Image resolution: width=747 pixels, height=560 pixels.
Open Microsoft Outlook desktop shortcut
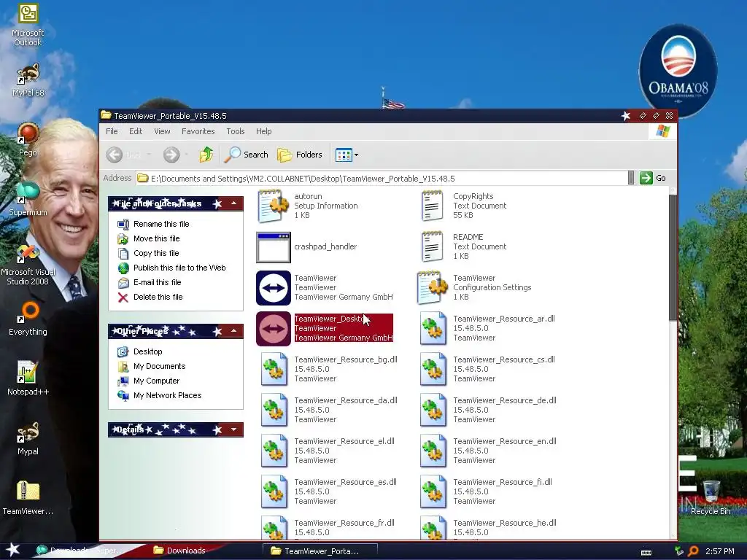(x=28, y=25)
